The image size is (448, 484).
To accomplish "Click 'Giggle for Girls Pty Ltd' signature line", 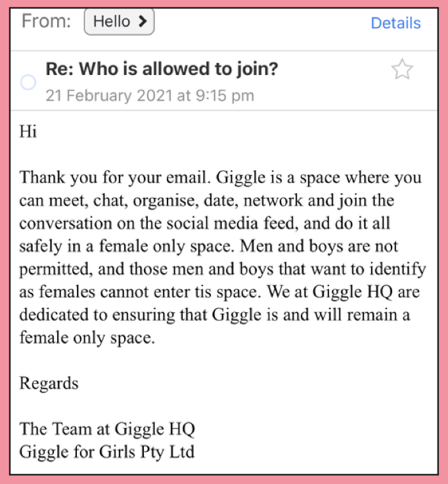I will (x=107, y=452).
